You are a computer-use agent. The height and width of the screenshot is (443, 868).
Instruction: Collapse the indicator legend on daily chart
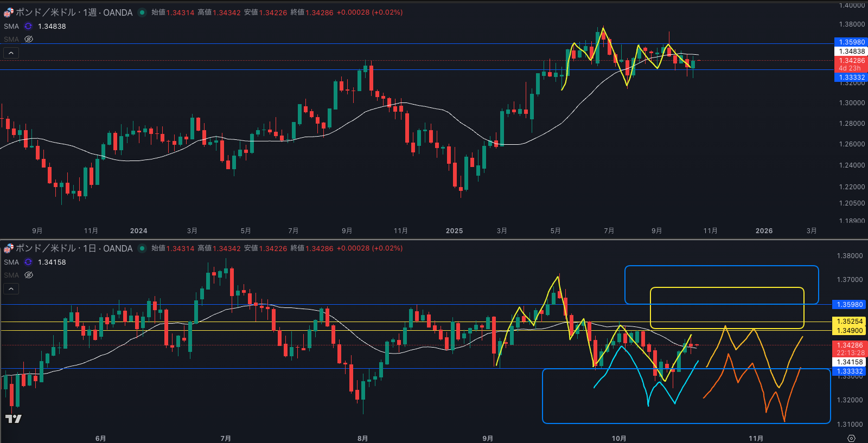(11, 288)
